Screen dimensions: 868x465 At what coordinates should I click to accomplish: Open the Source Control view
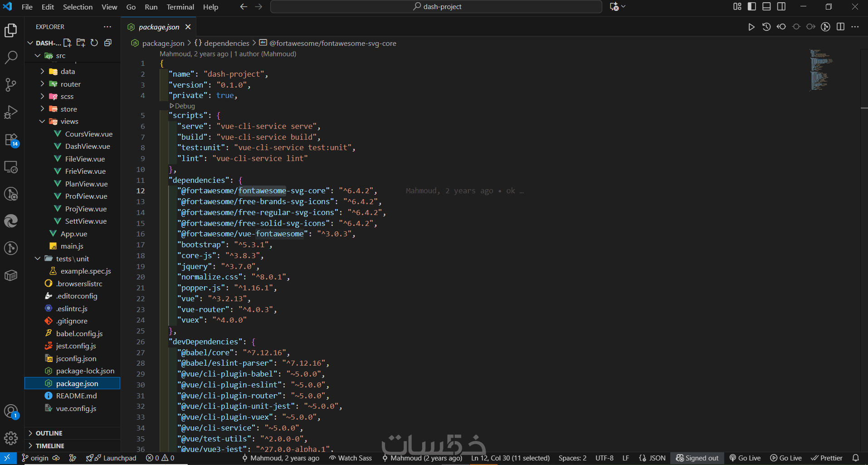point(11,85)
